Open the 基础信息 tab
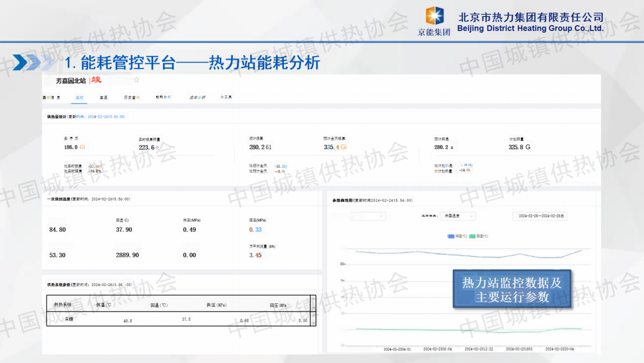This screenshot has width=644, height=363. pos(51,97)
